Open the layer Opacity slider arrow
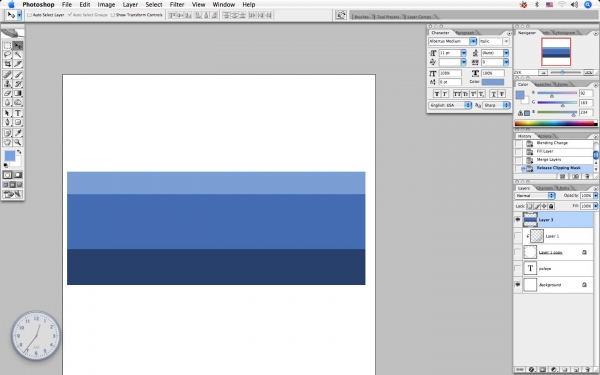The height and width of the screenshot is (375, 600). point(595,196)
